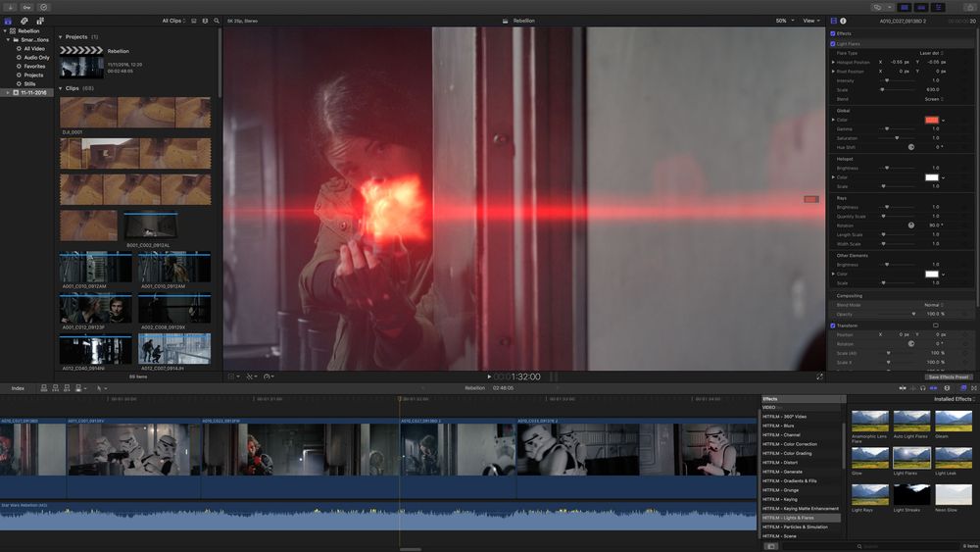Screen dimensions: 980x552
Task: Select the All Video smart collection
Action: click(x=34, y=49)
